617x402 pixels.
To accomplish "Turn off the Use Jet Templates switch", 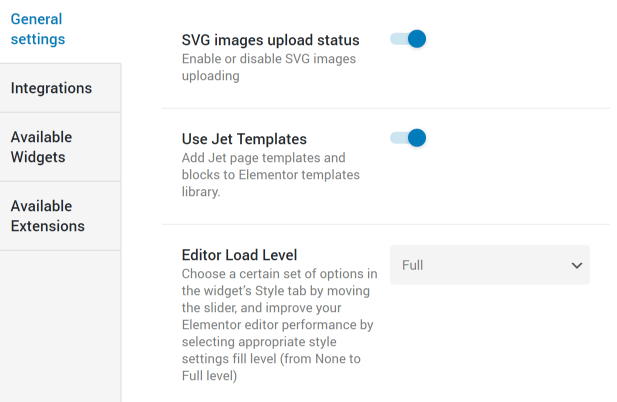I will pos(408,138).
